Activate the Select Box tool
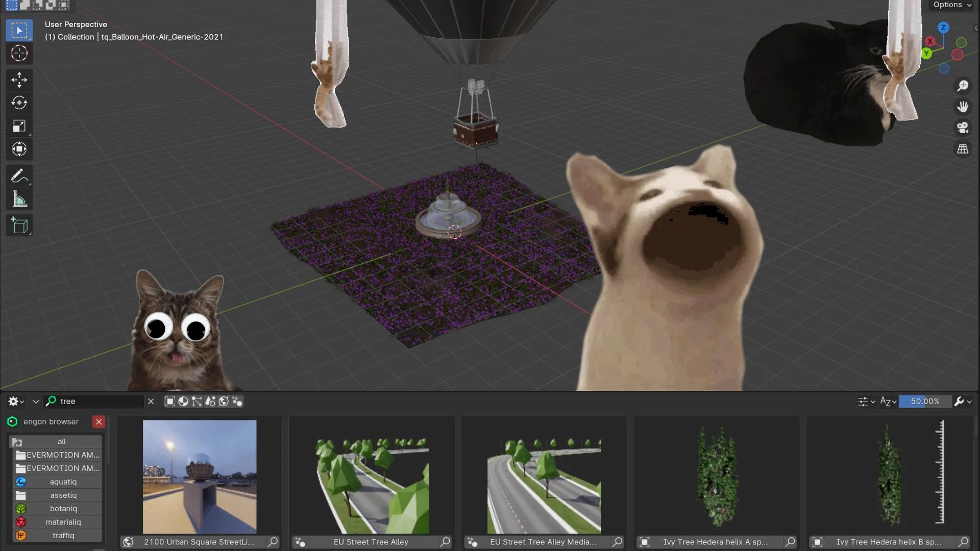Image resolution: width=980 pixels, height=551 pixels. [19, 31]
